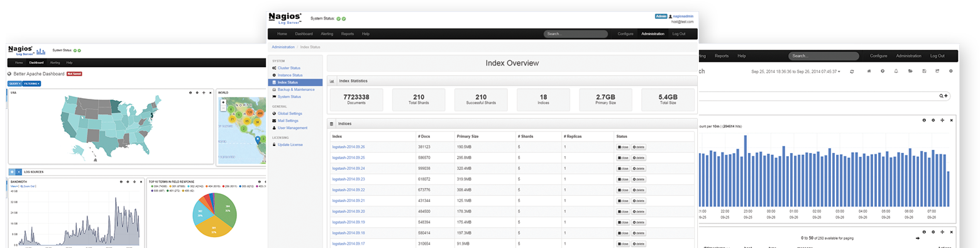Delete the logstash-2014.09.24 index
The image size is (980, 248).
coord(639,169)
